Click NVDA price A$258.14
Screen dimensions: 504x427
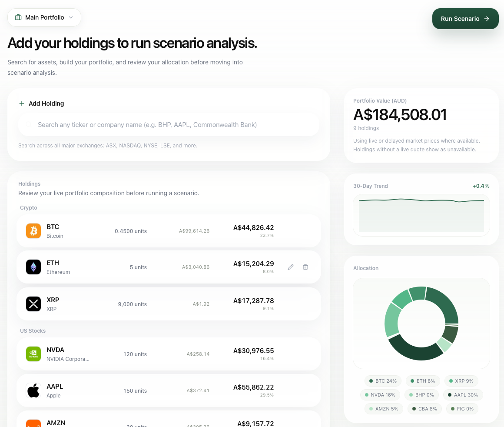tap(198, 354)
